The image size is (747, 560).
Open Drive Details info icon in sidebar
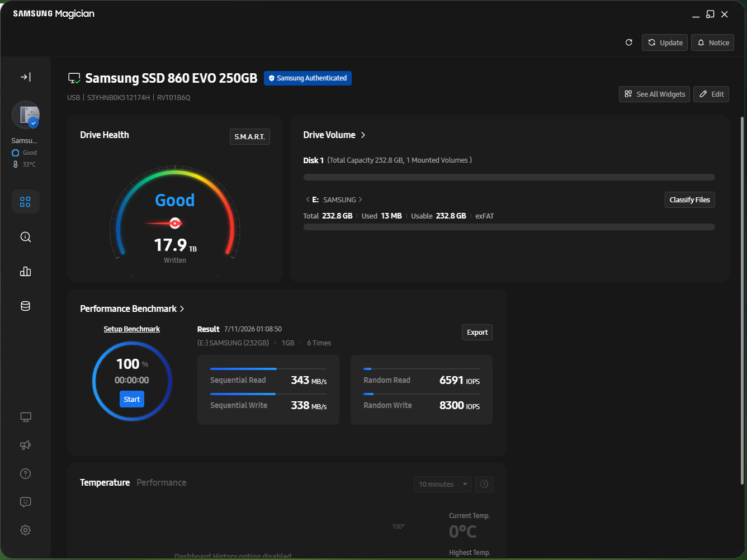(x=26, y=237)
